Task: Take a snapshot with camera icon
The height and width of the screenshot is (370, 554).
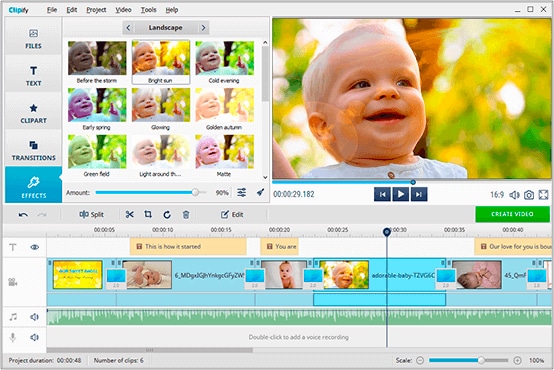Action: point(529,195)
